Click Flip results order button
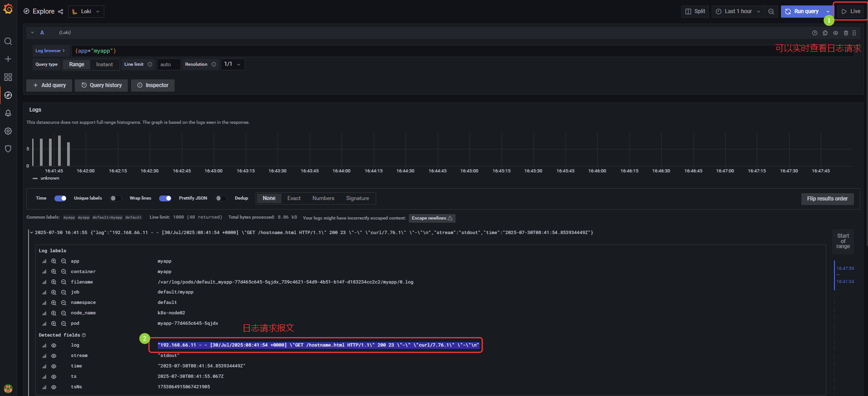This screenshot has height=396, width=868. tap(827, 199)
